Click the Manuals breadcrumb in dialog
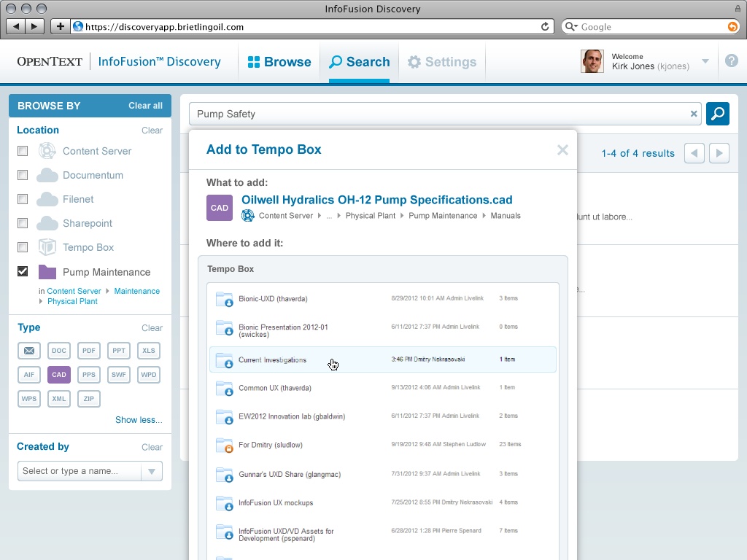 pos(506,216)
